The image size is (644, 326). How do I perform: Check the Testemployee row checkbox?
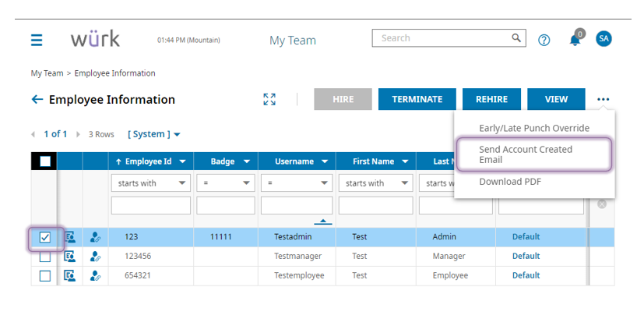click(45, 276)
